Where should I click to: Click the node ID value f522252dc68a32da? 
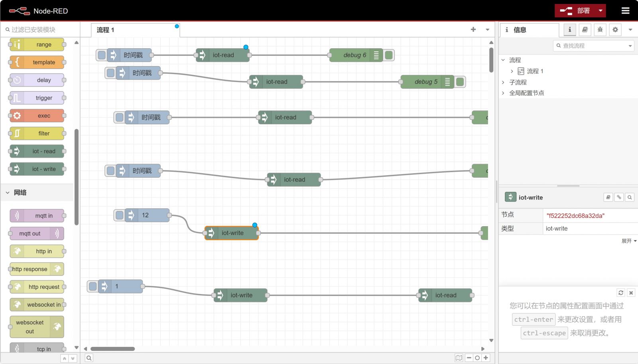pyautogui.click(x=575, y=216)
